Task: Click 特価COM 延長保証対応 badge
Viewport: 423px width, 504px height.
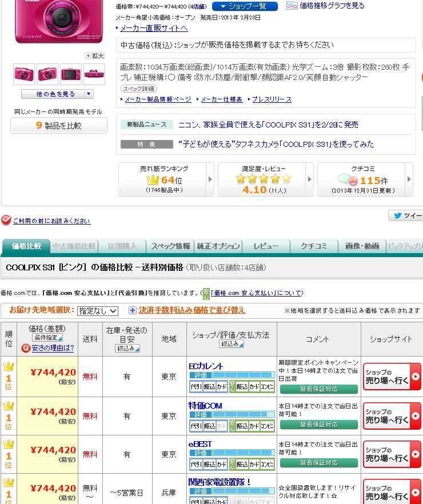Action: click(x=319, y=425)
